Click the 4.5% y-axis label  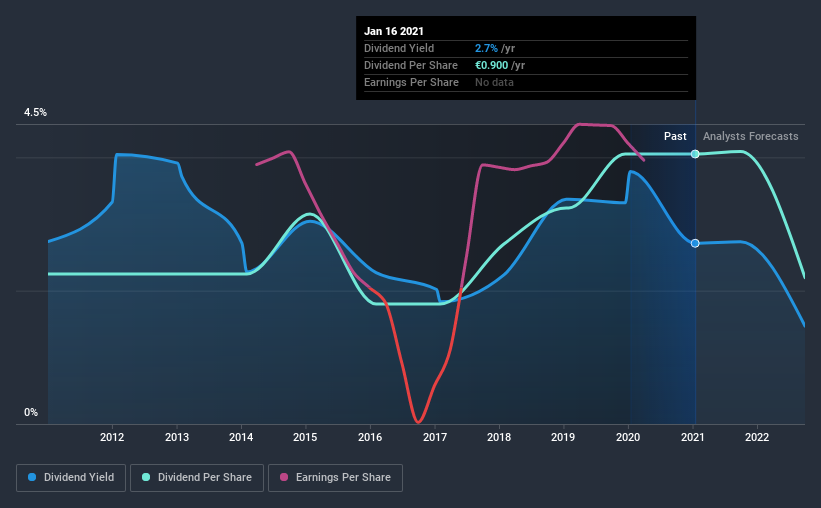point(35,113)
